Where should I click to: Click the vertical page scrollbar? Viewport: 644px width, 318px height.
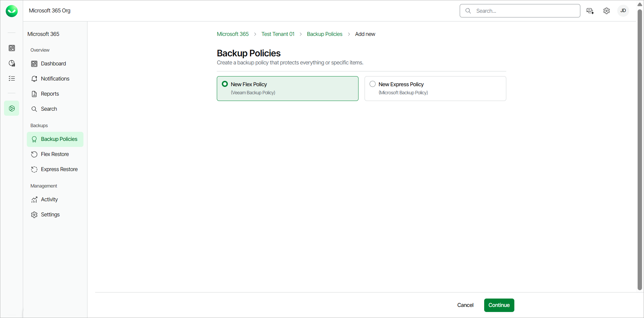640,149
